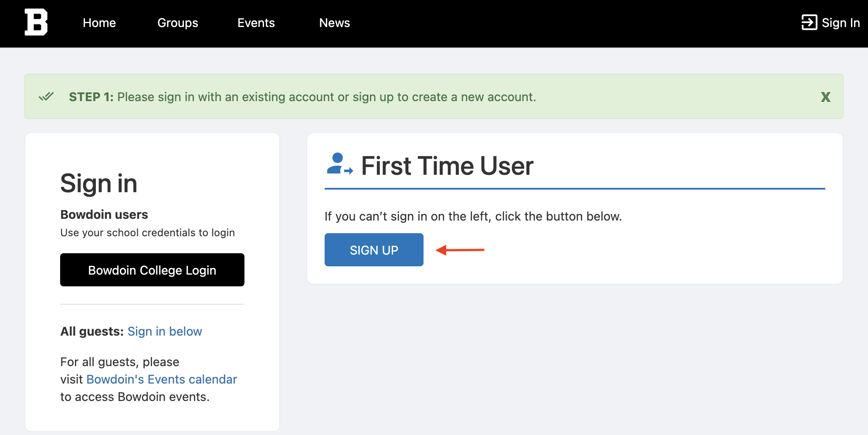The image size is (868, 435).
Task: Click the Bowdoin B logo
Action: click(x=36, y=22)
